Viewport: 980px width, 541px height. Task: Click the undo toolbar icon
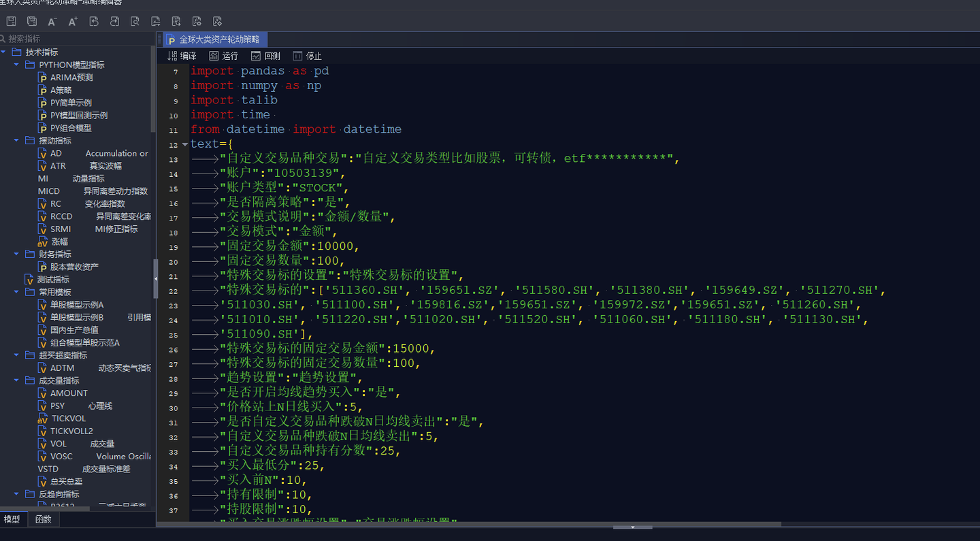click(94, 22)
